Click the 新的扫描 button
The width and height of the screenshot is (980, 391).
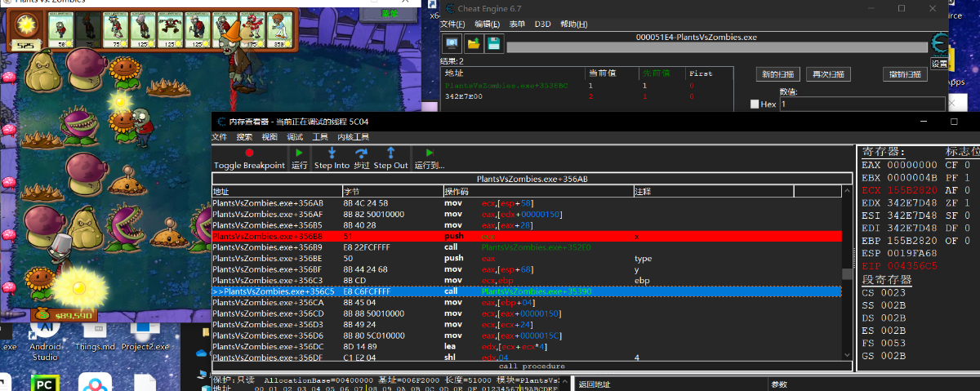coord(778,73)
